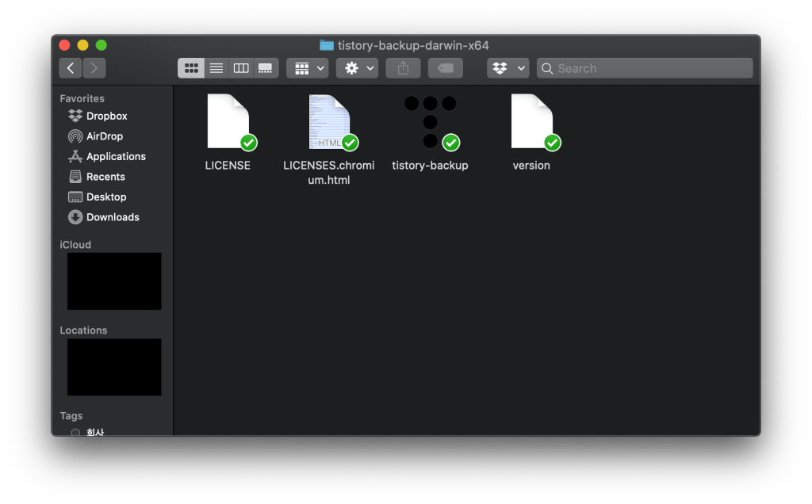Open Dropbox in the sidebar

coord(106,116)
